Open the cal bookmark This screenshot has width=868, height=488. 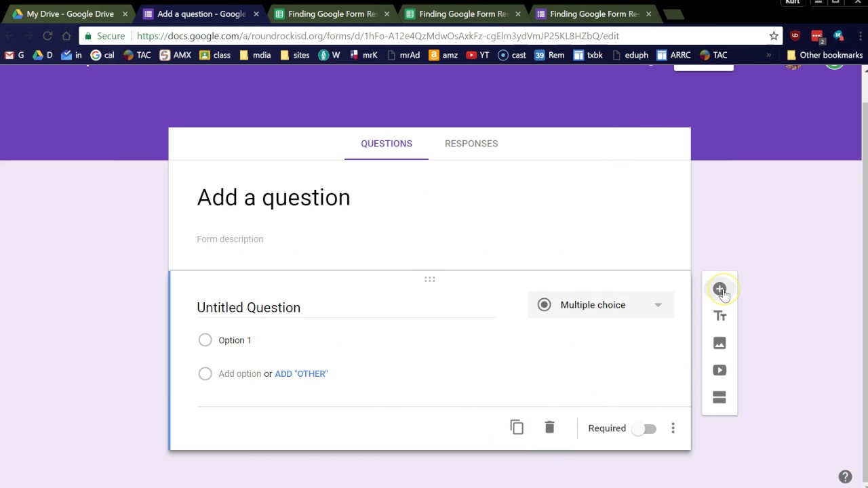[x=102, y=55]
